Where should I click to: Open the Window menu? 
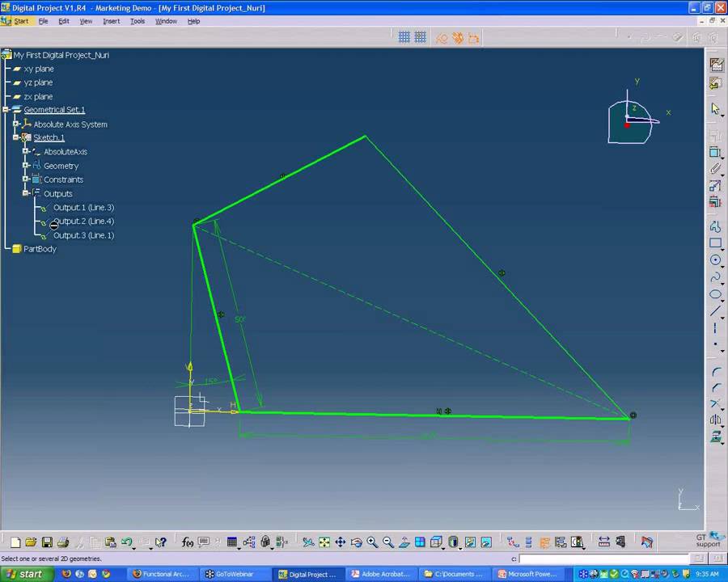(x=166, y=21)
